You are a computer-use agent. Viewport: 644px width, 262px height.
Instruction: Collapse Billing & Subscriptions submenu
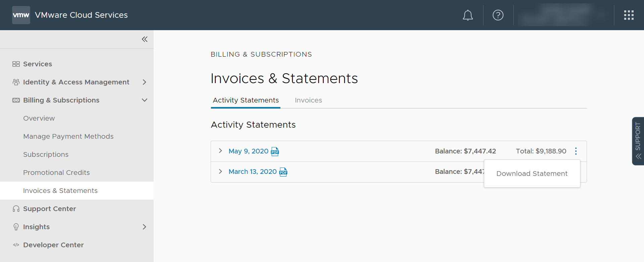(145, 100)
